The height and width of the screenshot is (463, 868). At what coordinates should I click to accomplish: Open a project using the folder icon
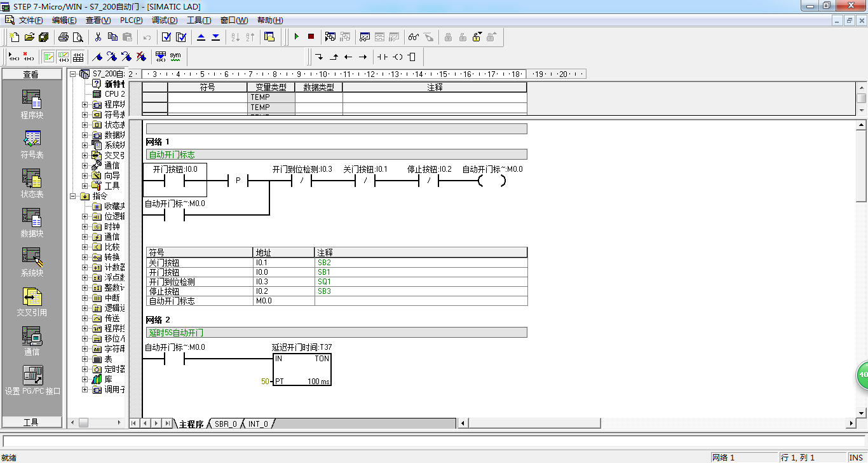(x=29, y=37)
